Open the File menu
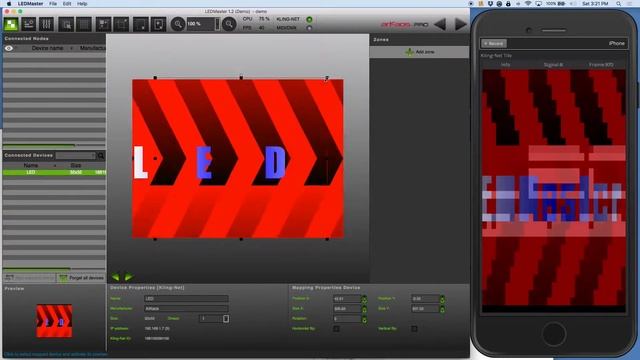 pyautogui.click(x=53, y=4)
